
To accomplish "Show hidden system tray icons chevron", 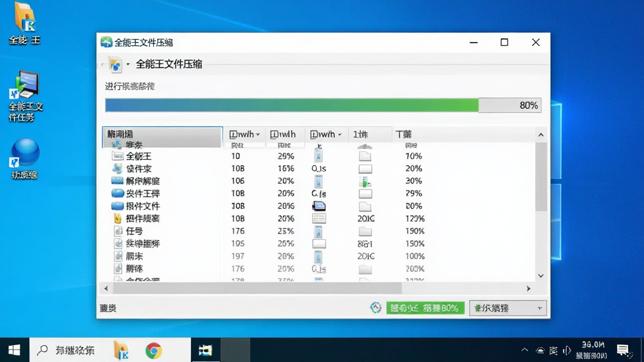I will 525,350.
